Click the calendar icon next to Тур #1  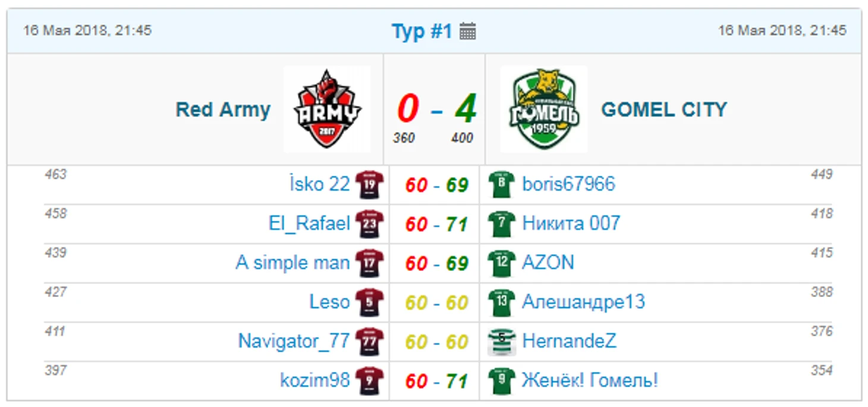tap(468, 31)
